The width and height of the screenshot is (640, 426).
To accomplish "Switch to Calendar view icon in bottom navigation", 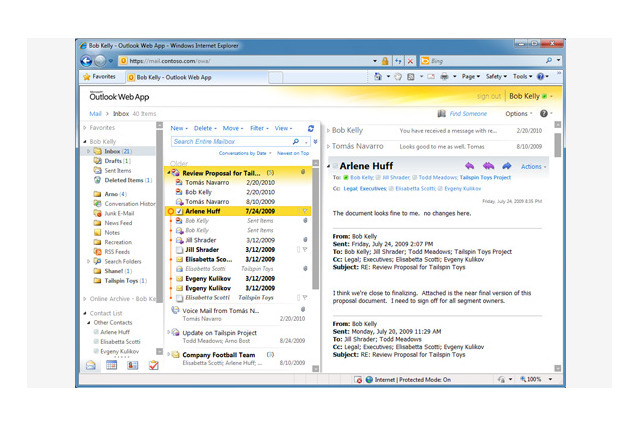I will (x=111, y=365).
